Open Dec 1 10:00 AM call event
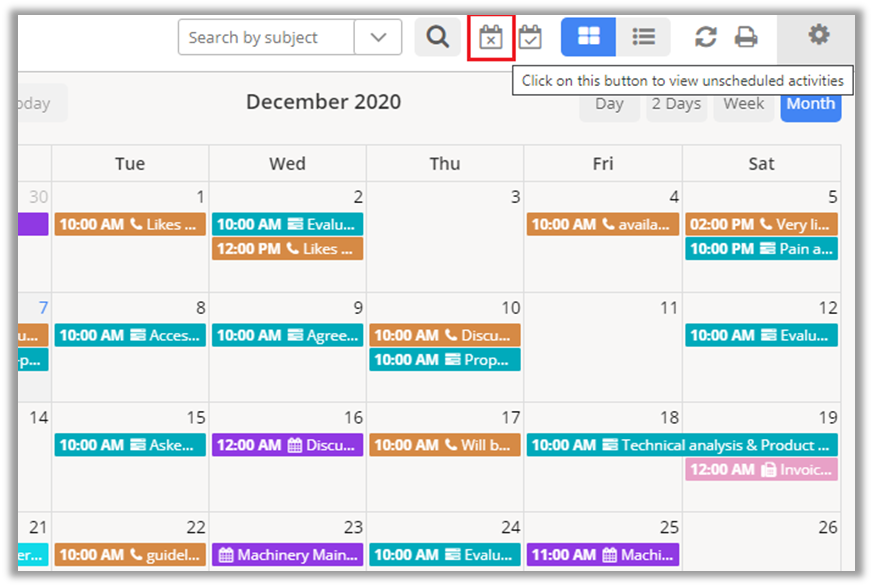Image resolution: width=873 pixels, height=586 pixels. [x=130, y=224]
